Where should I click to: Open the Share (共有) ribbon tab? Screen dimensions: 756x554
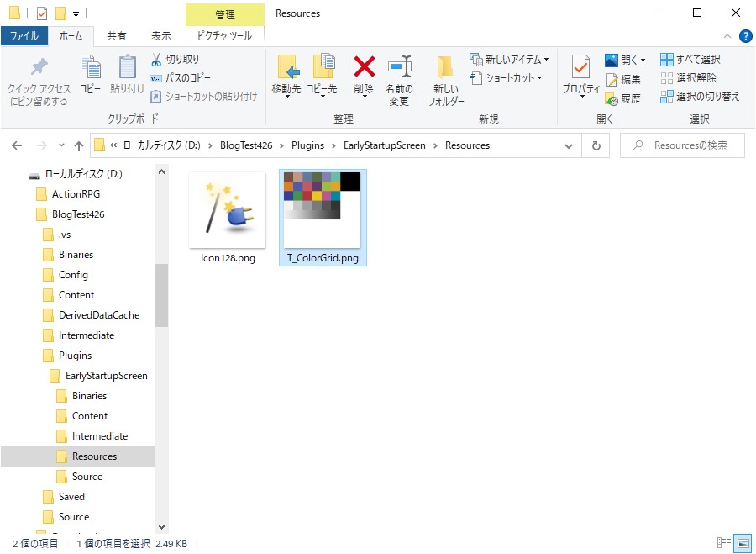click(116, 35)
